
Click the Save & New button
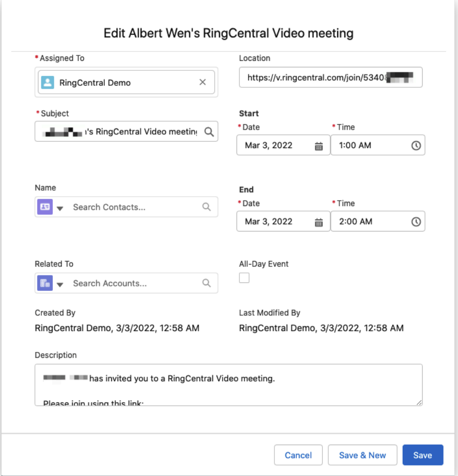coord(362,455)
